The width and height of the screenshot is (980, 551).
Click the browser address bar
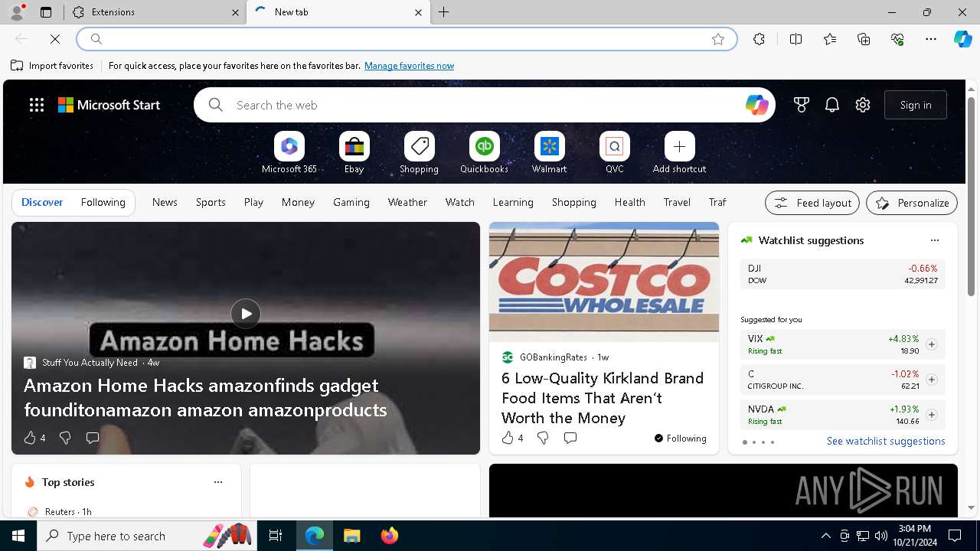point(406,39)
